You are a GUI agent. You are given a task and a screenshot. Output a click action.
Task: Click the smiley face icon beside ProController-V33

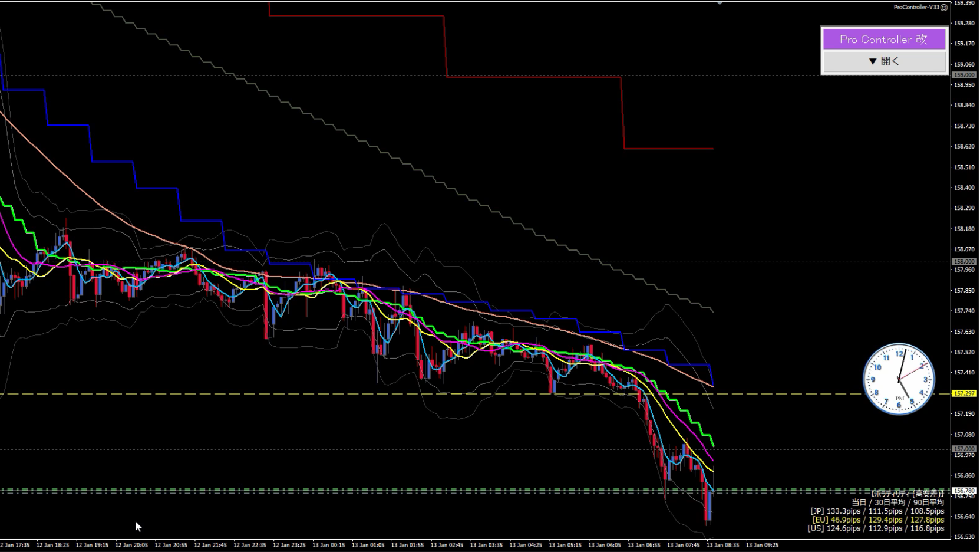(x=944, y=8)
